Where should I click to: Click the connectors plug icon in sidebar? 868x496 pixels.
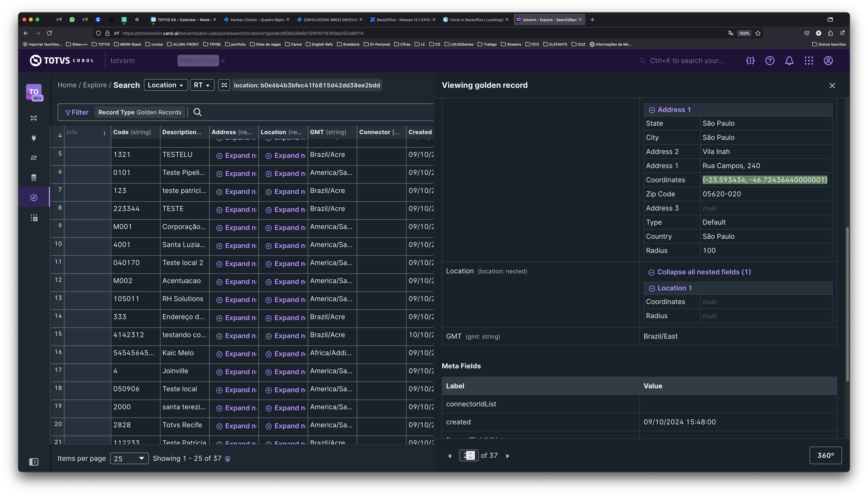[34, 138]
